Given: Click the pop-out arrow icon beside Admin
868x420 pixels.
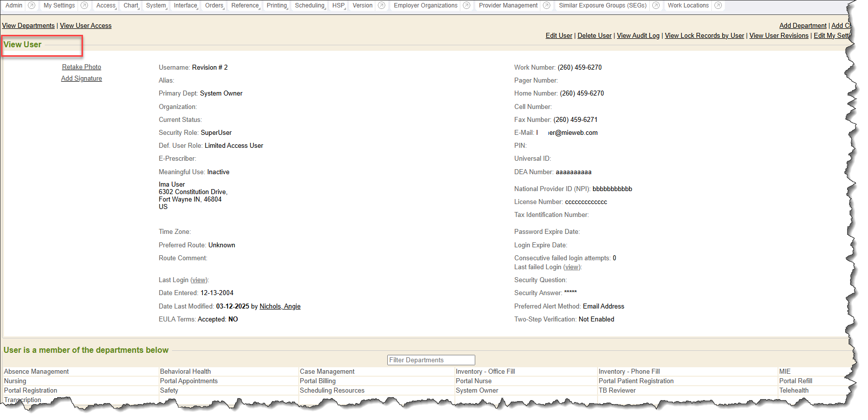Looking at the screenshot, I should coord(31,5).
